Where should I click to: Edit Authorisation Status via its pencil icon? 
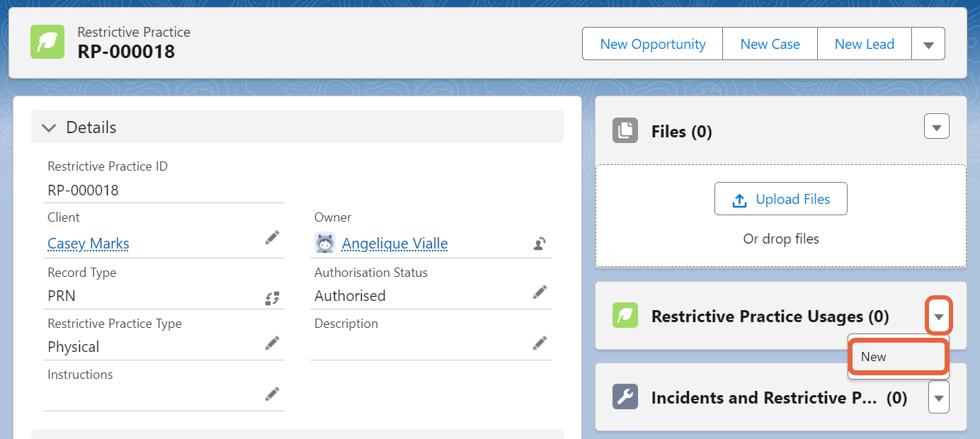click(539, 292)
